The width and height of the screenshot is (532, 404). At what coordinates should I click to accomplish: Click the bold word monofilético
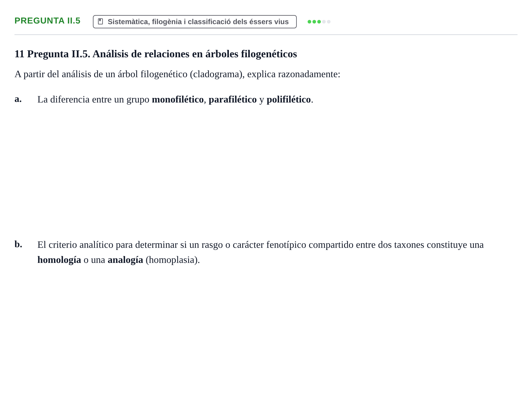[178, 99]
